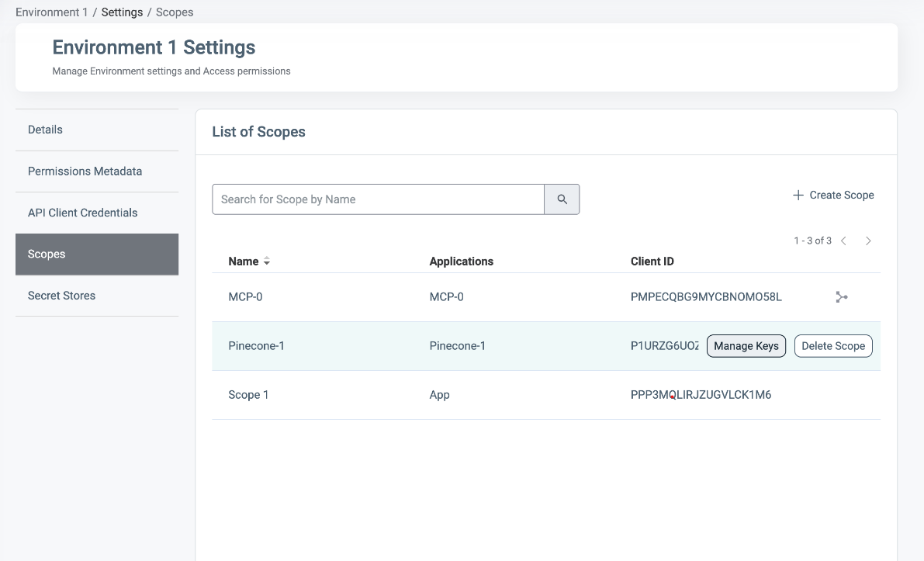
Task: Navigate to Environment 1 breadcrumb
Action: point(51,12)
